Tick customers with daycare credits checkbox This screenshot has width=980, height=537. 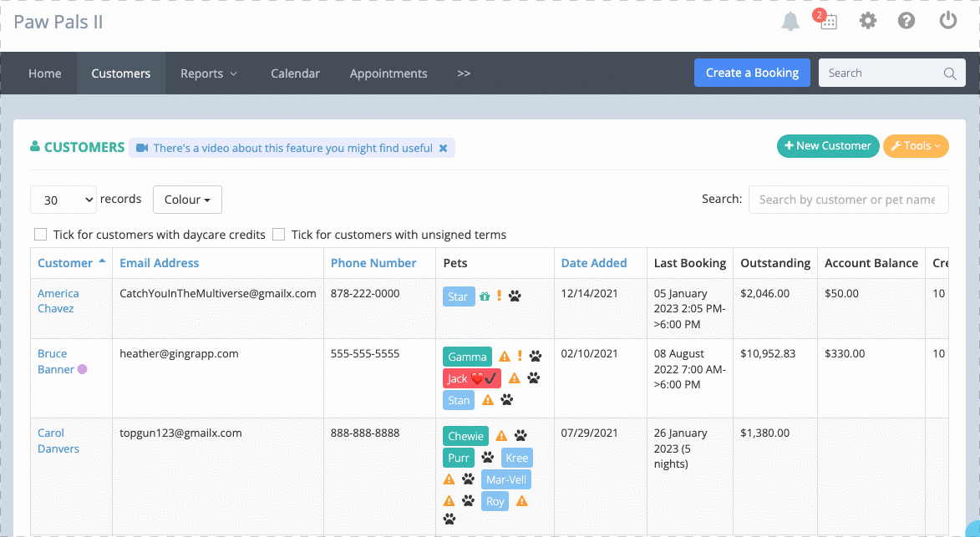41,234
